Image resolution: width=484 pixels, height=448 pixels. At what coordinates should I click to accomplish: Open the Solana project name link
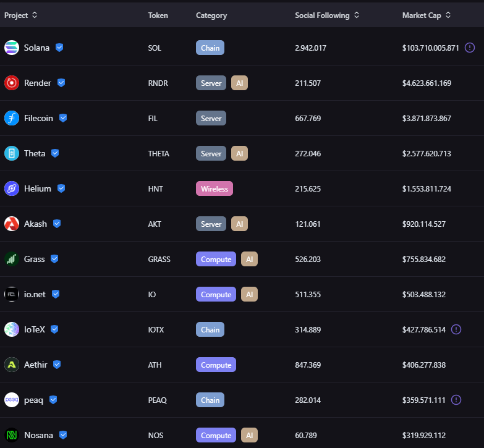click(36, 48)
